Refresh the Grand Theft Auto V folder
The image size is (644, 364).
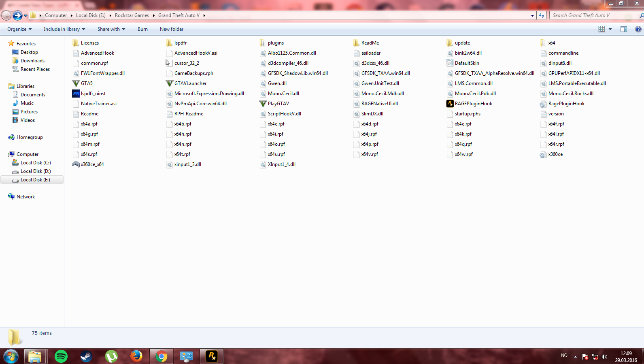[542, 15]
